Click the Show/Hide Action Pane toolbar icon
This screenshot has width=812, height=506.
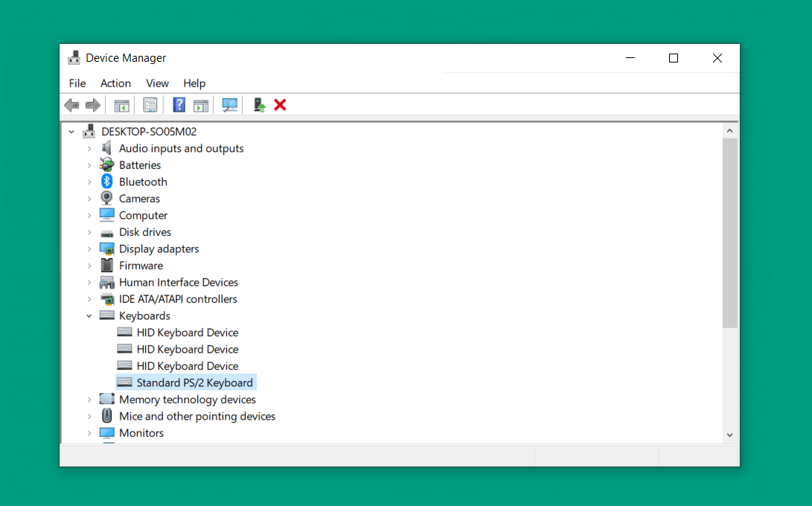click(x=201, y=106)
